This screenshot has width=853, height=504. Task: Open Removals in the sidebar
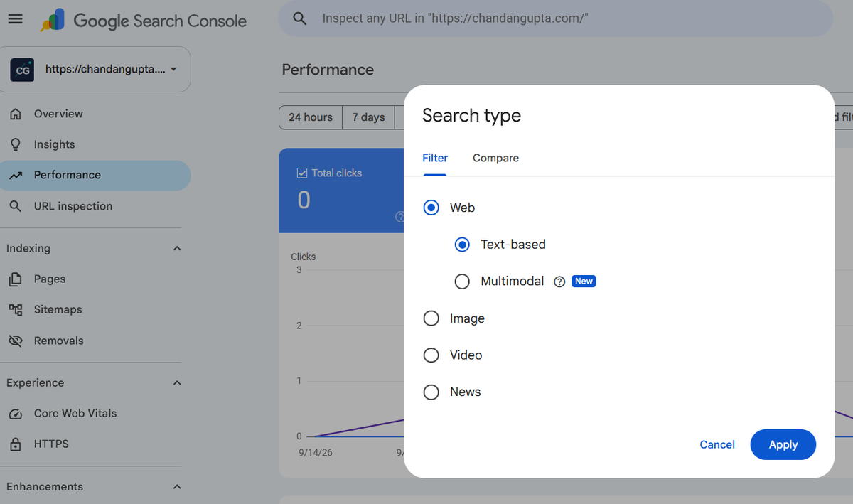[x=95, y=341]
